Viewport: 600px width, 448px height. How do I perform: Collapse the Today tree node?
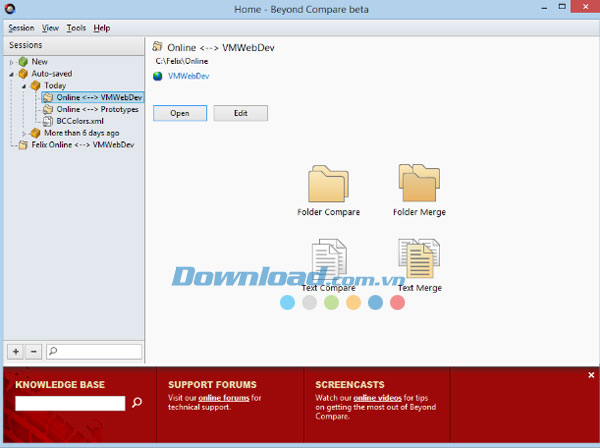[24, 86]
